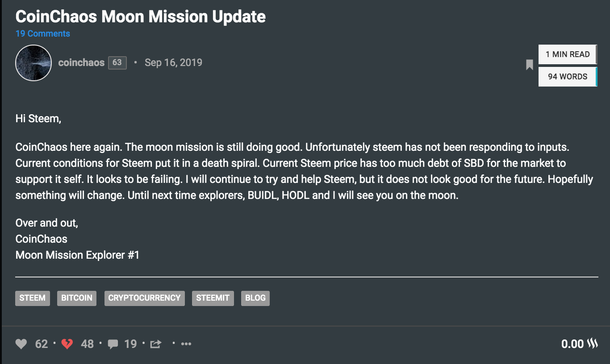Open the coinchaos profile avatar
The image size is (610, 364).
tap(33, 63)
